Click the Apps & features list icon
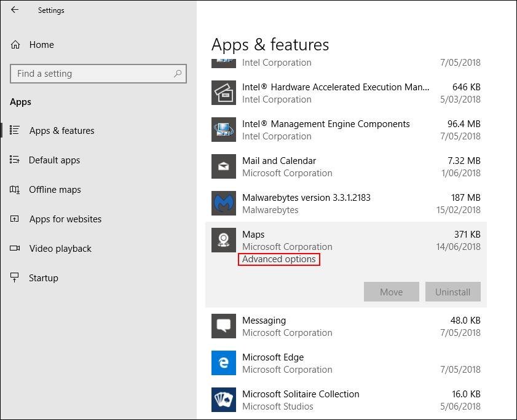517x420 pixels. pos(15,130)
